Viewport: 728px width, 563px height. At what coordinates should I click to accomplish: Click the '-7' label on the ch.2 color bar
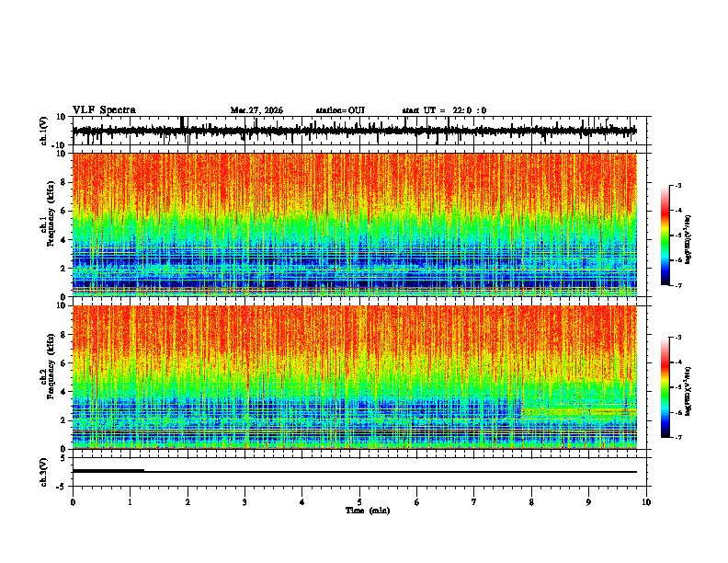pyautogui.click(x=678, y=437)
